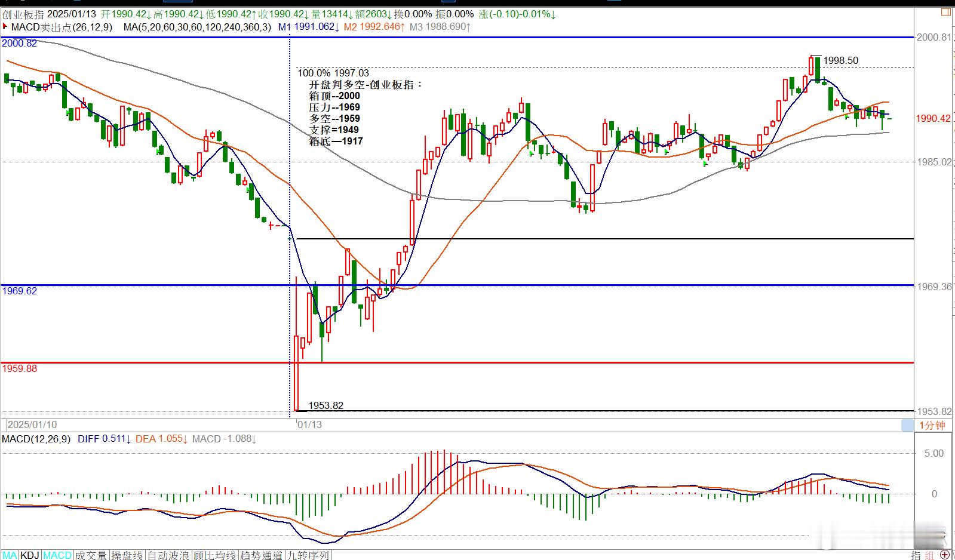The image size is (955, 560).
Task: Click the light blue box beside 1分钟
Action: (x=907, y=425)
